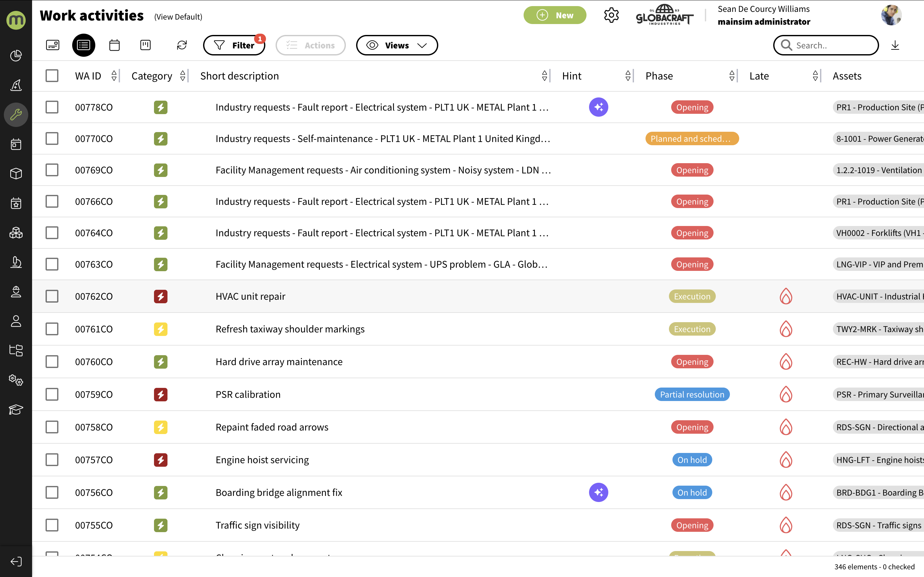
Task: Expand the Views dropdown
Action: point(397,46)
